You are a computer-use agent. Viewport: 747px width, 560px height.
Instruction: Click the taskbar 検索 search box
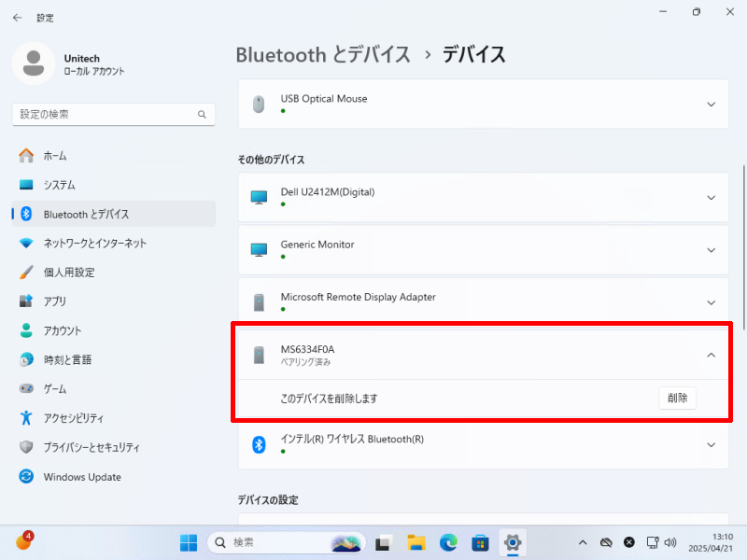(287, 542)
